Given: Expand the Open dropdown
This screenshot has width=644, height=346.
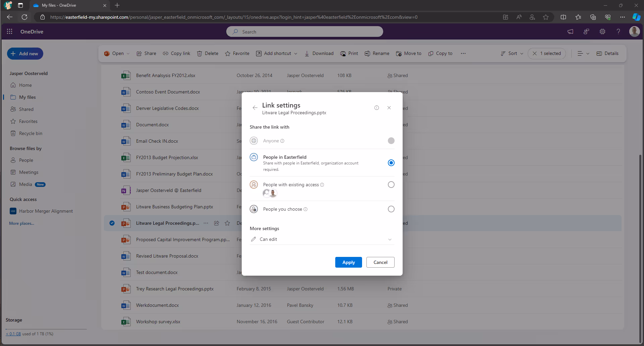Looking at the screenshot, I should (x=128, y=54).
